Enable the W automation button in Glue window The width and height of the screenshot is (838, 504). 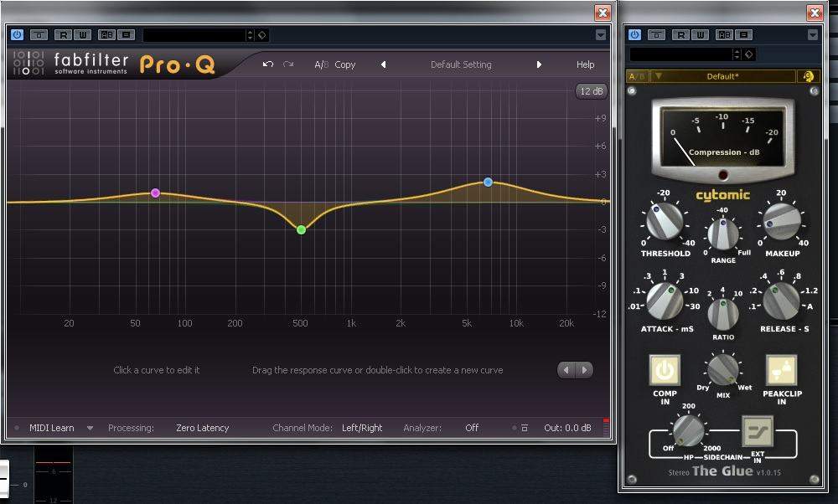point(700,35)
